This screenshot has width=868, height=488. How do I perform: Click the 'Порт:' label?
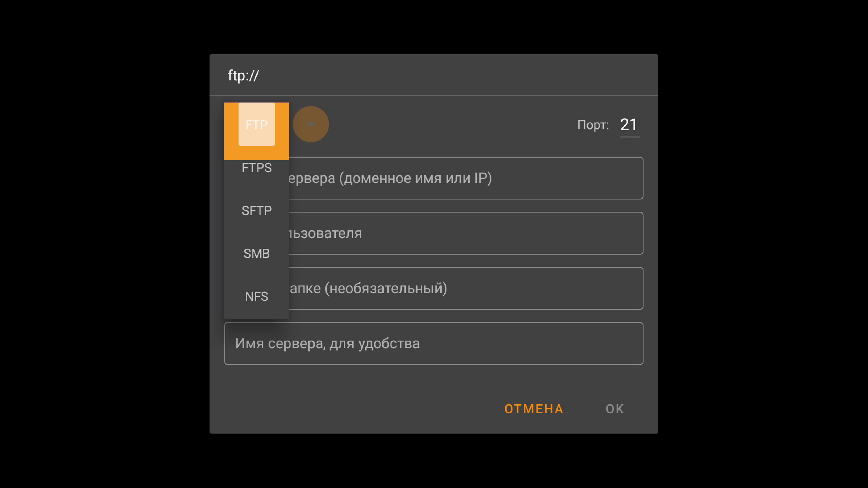tap(593, 125)
